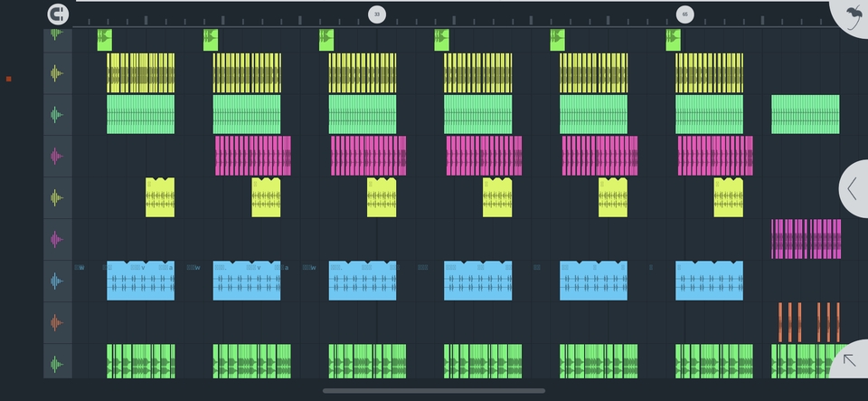Image resolution: width=868 pixels, height=401 pixels.
Task: Select the blue waveform track header icon
Action: 58,281
